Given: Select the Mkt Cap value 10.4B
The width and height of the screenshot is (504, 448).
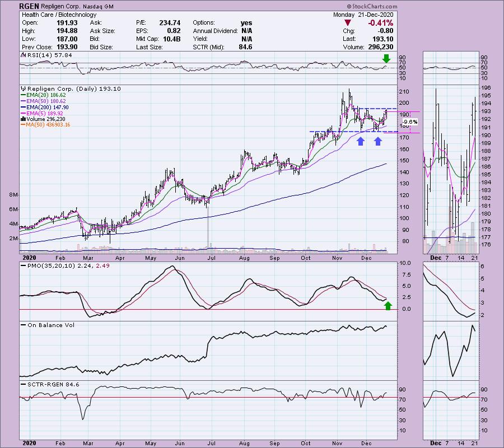Looking at the screenshot, I should tap(172, 39).
